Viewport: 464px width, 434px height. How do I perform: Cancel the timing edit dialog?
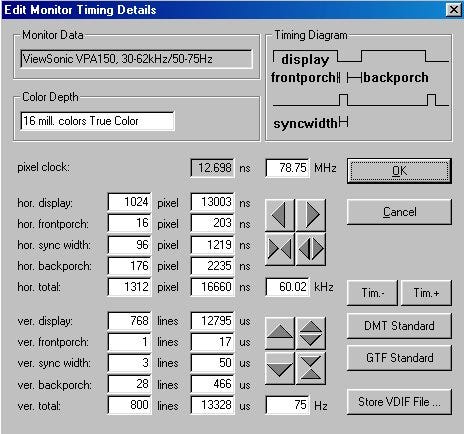(399, 212)
